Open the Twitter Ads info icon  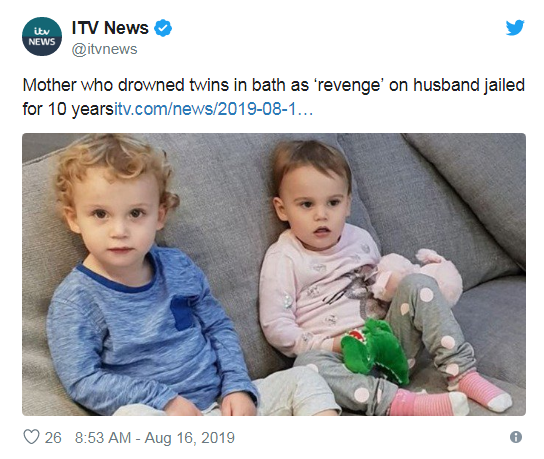(516, 437)
